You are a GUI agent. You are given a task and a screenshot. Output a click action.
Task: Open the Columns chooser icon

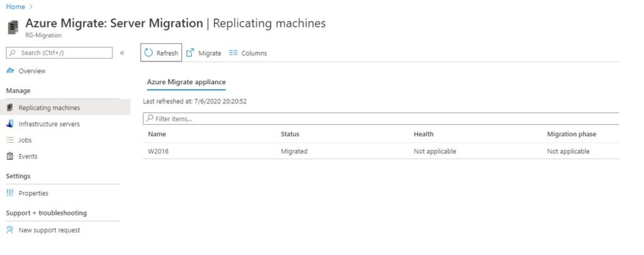tap(233, 53)
